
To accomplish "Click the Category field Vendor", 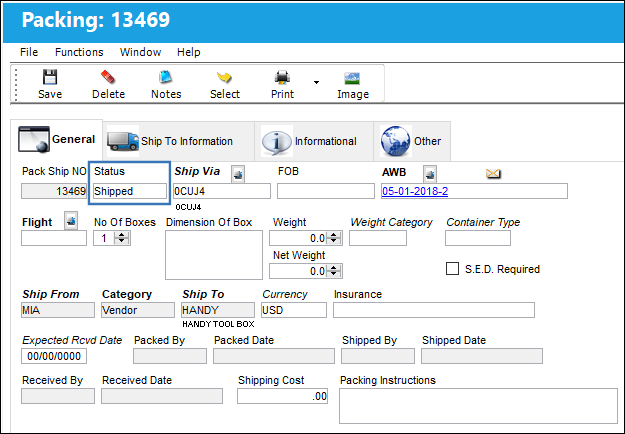I will (x=138, y=310).
